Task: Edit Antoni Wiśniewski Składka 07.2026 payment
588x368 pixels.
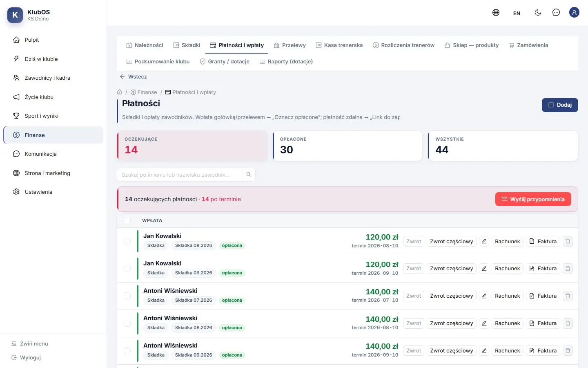Action: 484,296
